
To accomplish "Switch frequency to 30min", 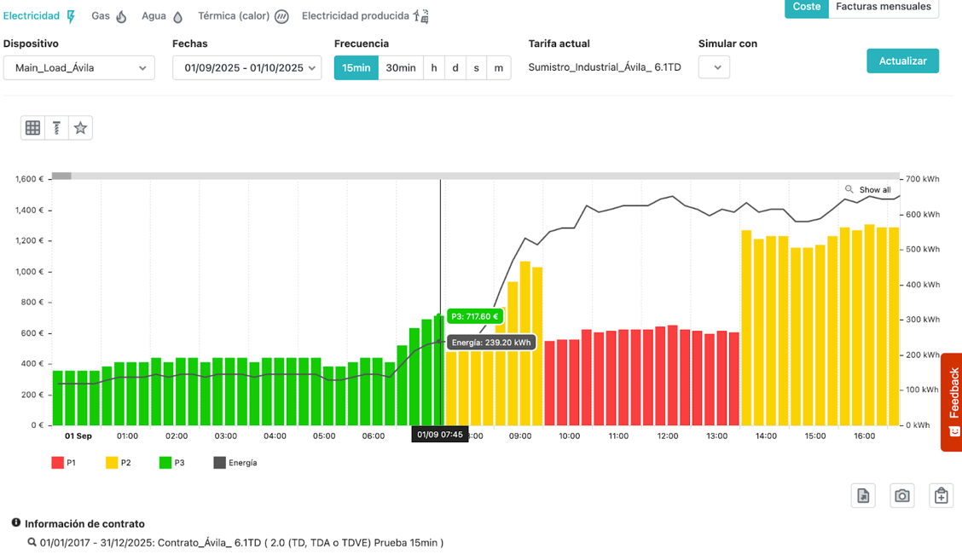I will (400, 68).
